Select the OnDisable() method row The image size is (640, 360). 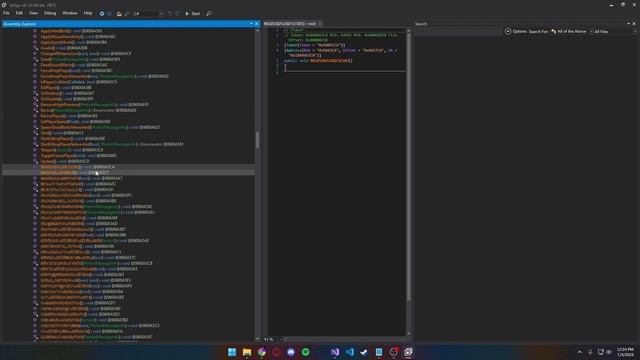tap(63, 99)
